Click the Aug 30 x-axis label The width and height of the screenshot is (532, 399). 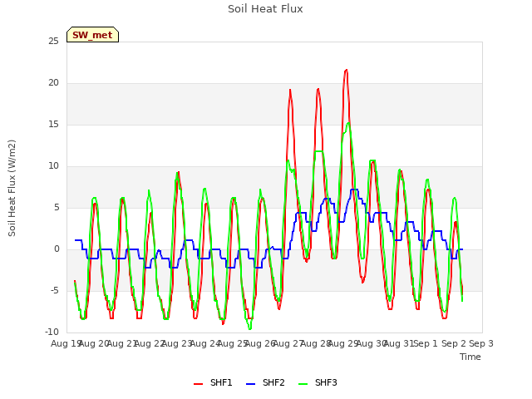tap(372, 343)
